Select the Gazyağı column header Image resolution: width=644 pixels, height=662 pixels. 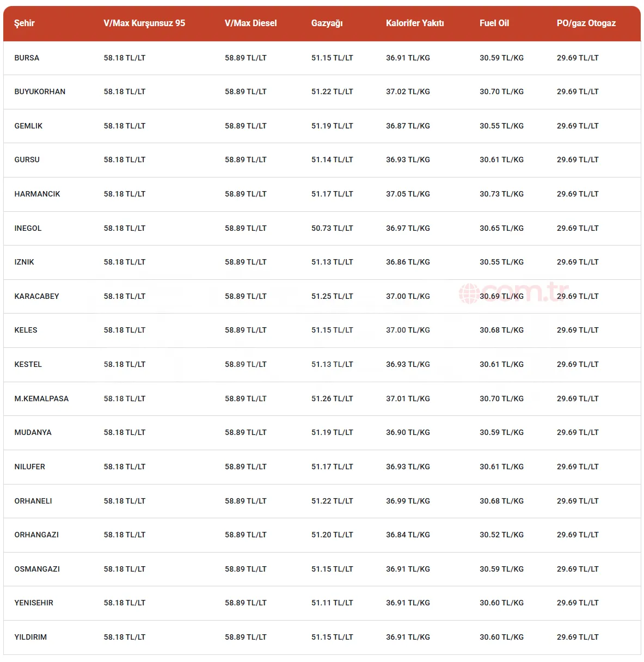pos(327,23)
